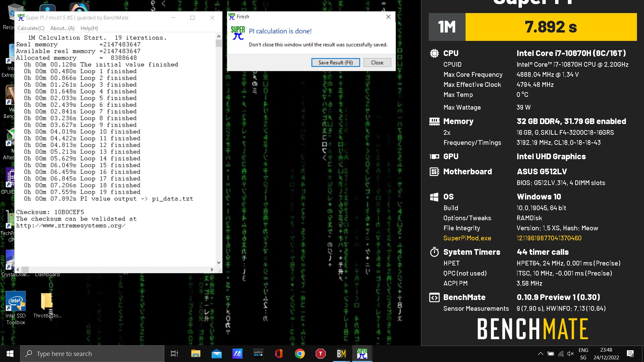Click the Super PI scroll-up arrow

(x=219, y=36)
